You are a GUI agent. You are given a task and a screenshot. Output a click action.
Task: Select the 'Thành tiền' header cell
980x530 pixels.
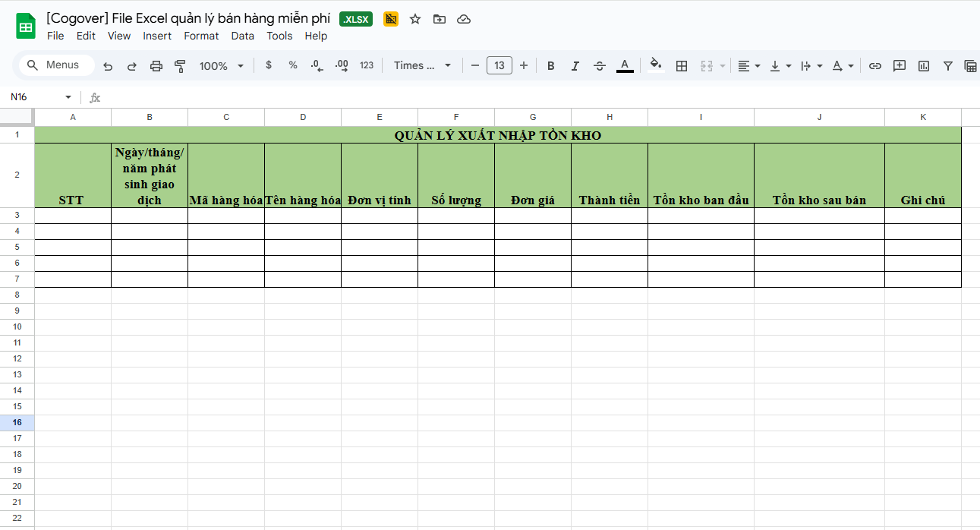[x=610, y=175]
